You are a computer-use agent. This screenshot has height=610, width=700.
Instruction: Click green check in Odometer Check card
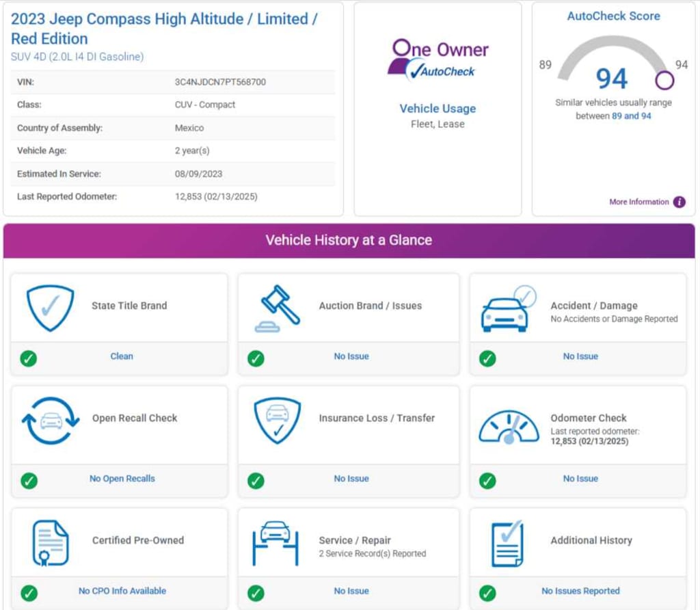click(487, 481)
